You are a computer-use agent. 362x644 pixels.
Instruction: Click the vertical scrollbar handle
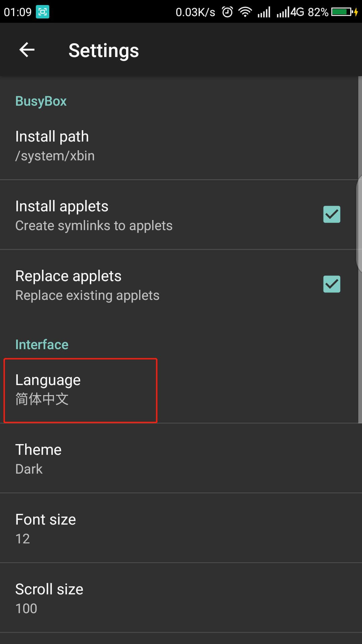point(359,223)
